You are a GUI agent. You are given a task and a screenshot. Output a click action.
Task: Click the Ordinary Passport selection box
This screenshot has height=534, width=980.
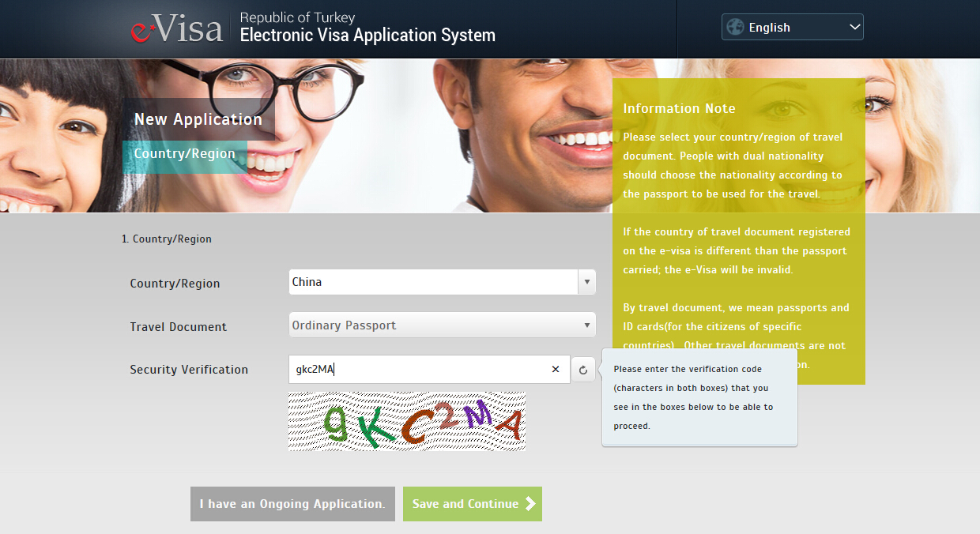433,325
